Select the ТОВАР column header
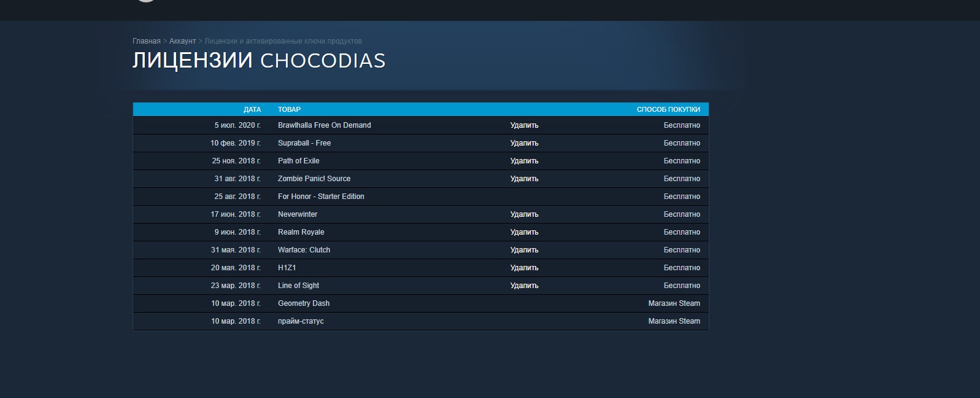 point(289,109)
